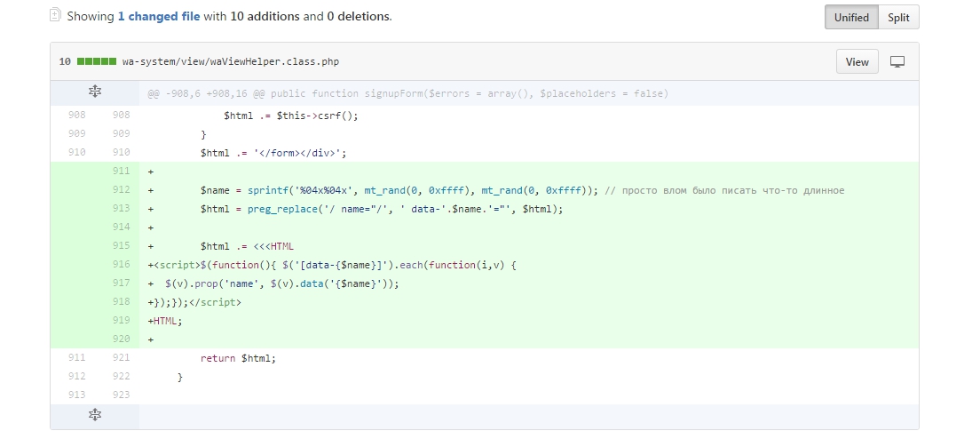
Task: Expand hidden lines below line 923
Action: 94,414
